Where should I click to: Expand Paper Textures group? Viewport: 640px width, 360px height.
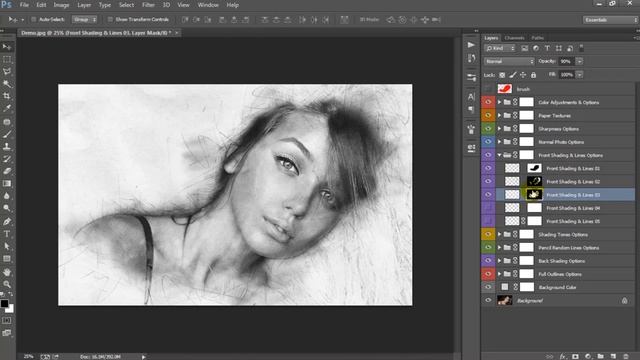[x=499, y=116]
